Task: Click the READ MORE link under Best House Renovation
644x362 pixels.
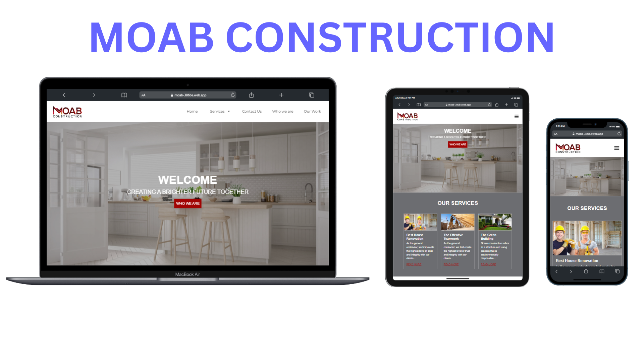Action: coord(414,264)
